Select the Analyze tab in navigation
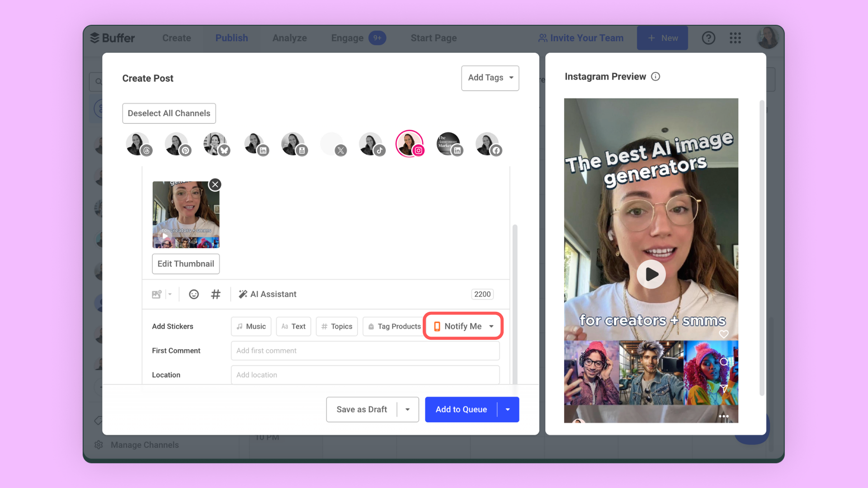 tap(289, 38)
